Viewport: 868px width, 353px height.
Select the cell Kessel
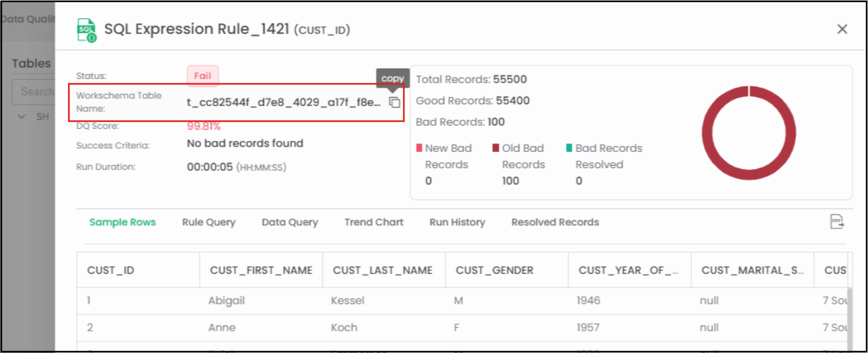(x=347, y=301)
